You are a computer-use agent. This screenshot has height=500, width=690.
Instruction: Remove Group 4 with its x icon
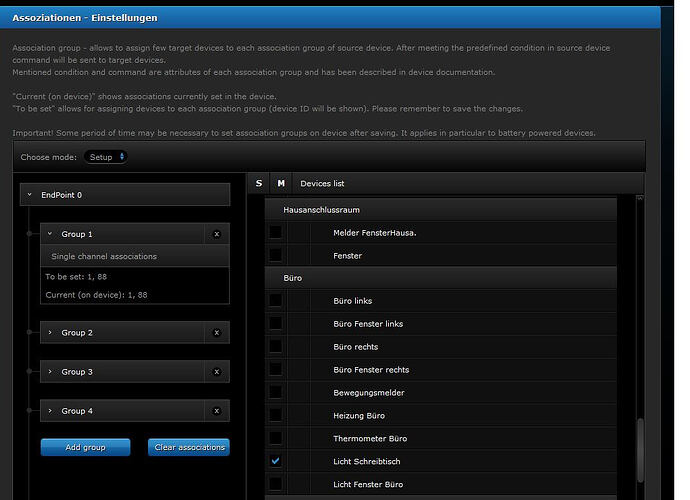coord(217,411)
